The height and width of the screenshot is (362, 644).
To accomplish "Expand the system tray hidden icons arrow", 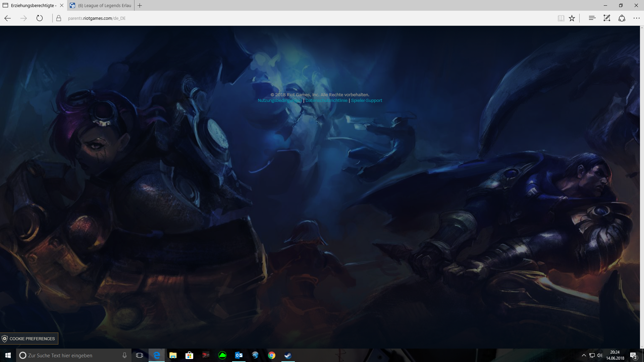I will pyautogui.click(x=584, y=355).
